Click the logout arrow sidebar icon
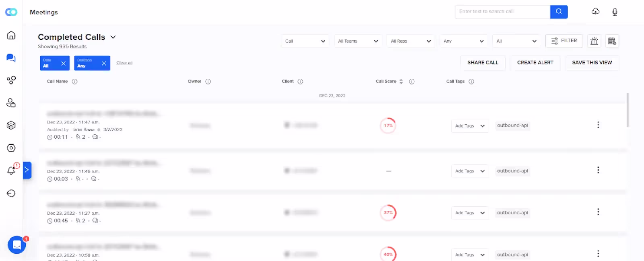Viewport: 644px width, 261px height. 11,193
